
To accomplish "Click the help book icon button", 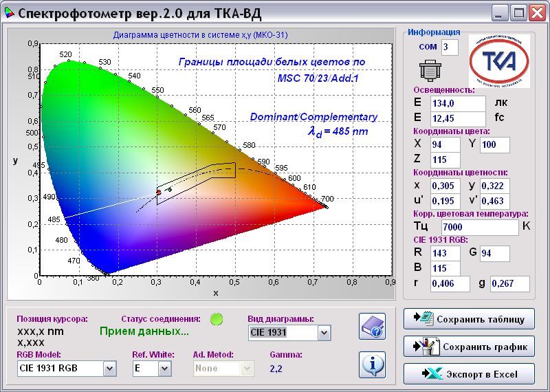I will [x=372, y=326].
